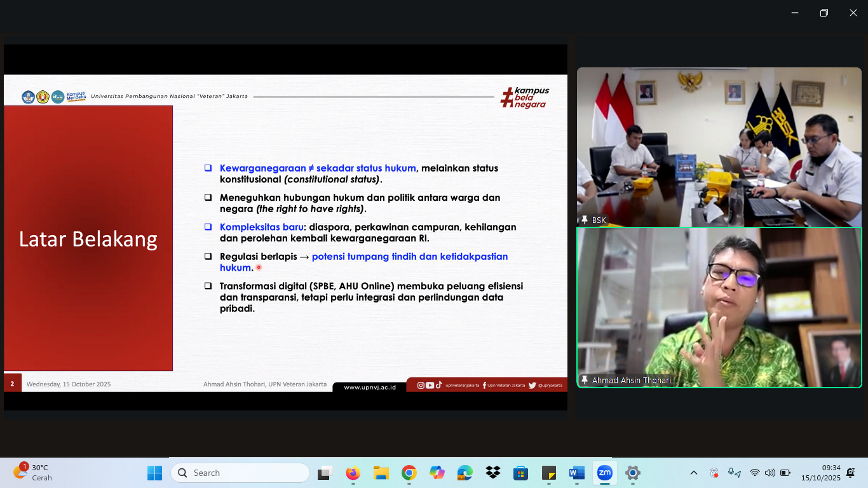The image size is (868, 488).
Task: Open Microsoft Word from taskbar
Action: tap(576, 473)
